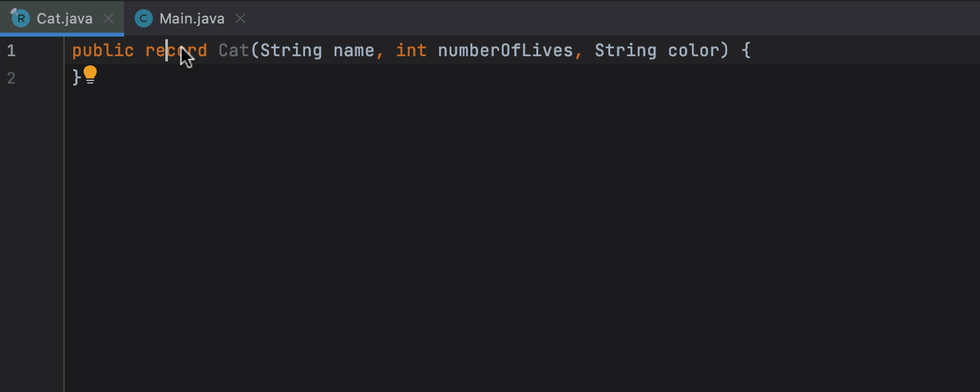Click the record file icon on Cat.java tab
The image size is (980, 392).
[x=20, y=18]
